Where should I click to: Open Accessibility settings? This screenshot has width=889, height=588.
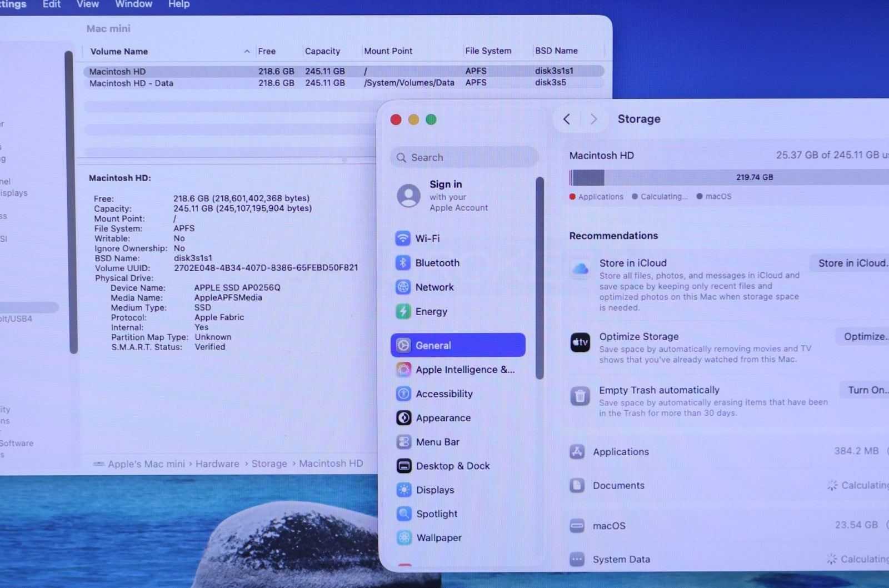(443, 394)
